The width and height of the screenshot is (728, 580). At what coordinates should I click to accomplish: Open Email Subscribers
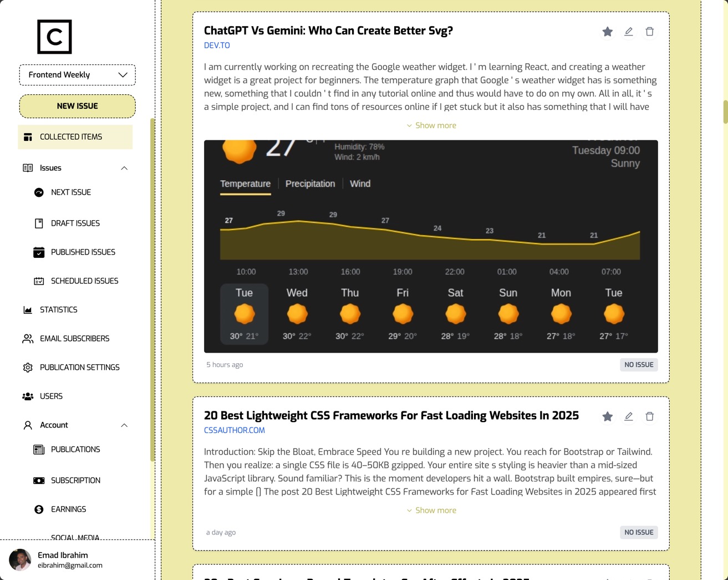click(x=74, y=338)
